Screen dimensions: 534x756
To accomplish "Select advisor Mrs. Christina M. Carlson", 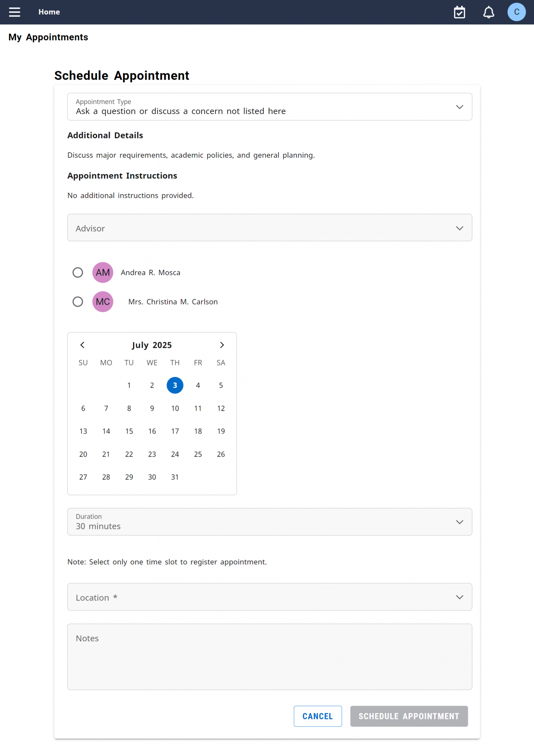I will click(78, 302).
